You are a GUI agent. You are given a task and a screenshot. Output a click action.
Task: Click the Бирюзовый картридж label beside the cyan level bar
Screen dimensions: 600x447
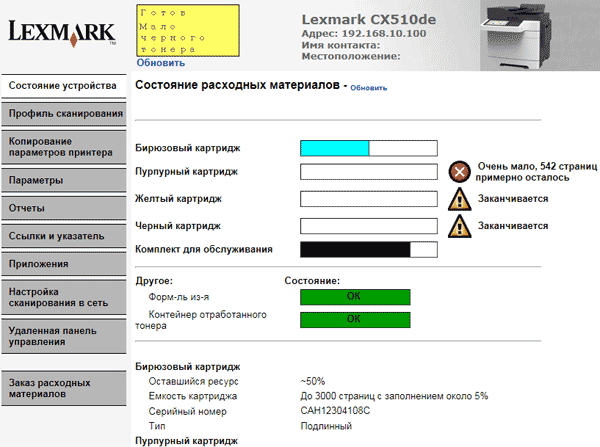tap(188, 148)
